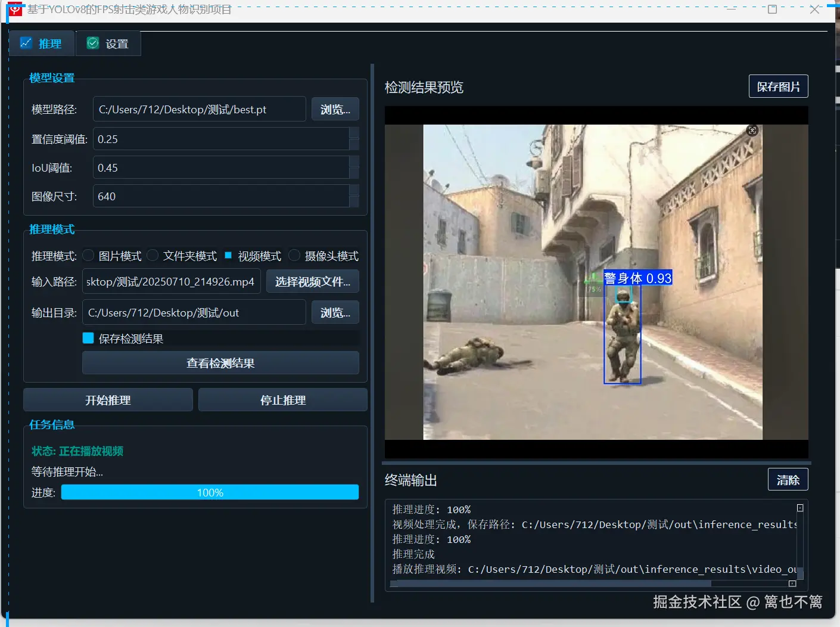Choose the 文件夹模式 inference mode
This screenshot has width=840, height=627.
pyautogui.click(x=153, y=256)
